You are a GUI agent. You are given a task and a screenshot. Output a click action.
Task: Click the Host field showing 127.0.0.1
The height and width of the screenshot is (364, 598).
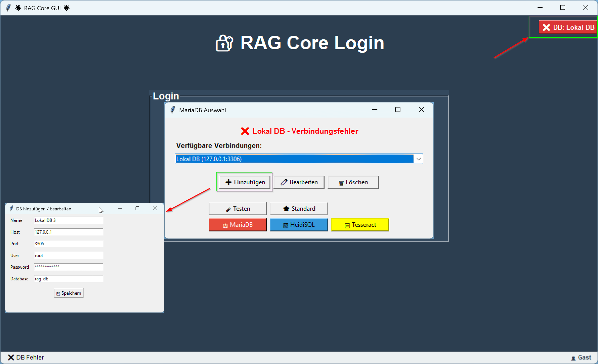click(69, 232)
